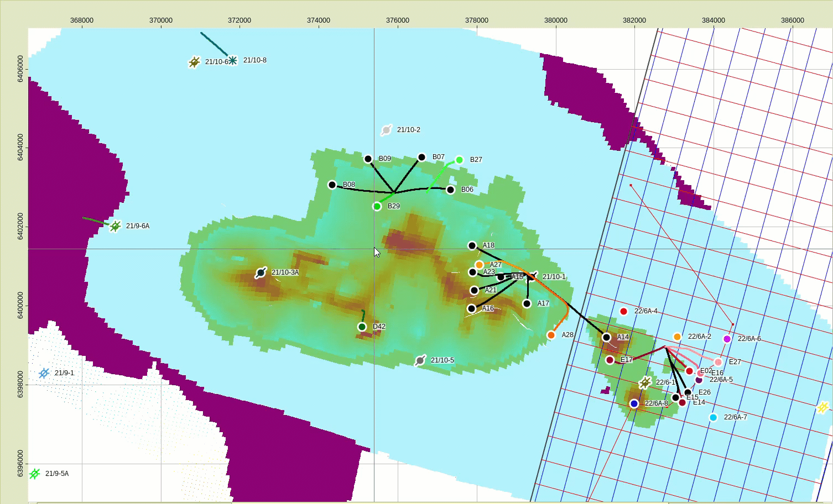The width and height of the screenshot is (833, 504).
Task: Click the 21/9-5A green well symbol
Action: pos(34,474)
